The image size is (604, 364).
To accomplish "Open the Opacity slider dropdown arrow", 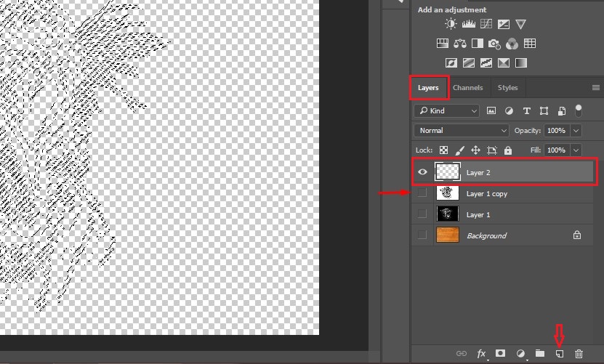I will point(576,131).
